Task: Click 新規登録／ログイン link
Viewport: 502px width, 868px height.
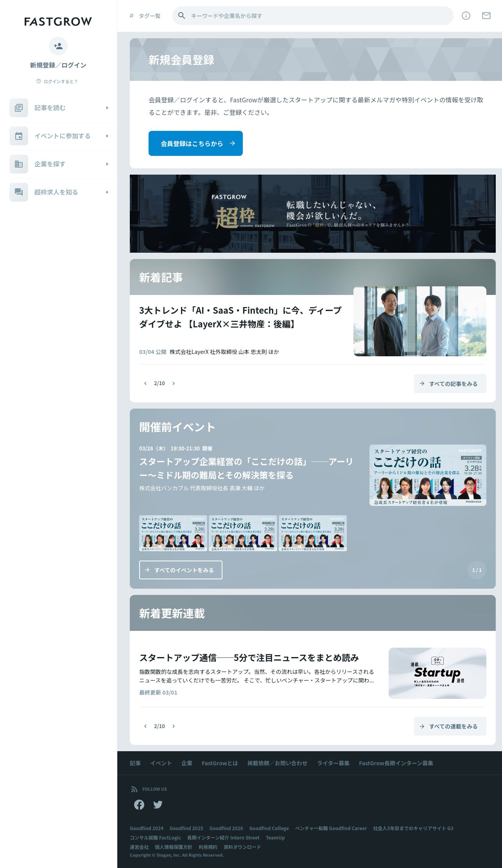Action: point(58,65)
